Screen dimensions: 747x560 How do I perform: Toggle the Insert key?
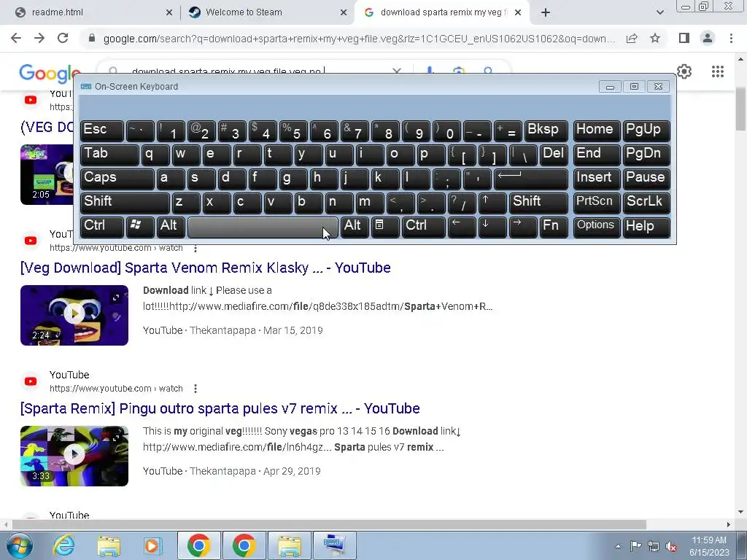pos(597,179)
